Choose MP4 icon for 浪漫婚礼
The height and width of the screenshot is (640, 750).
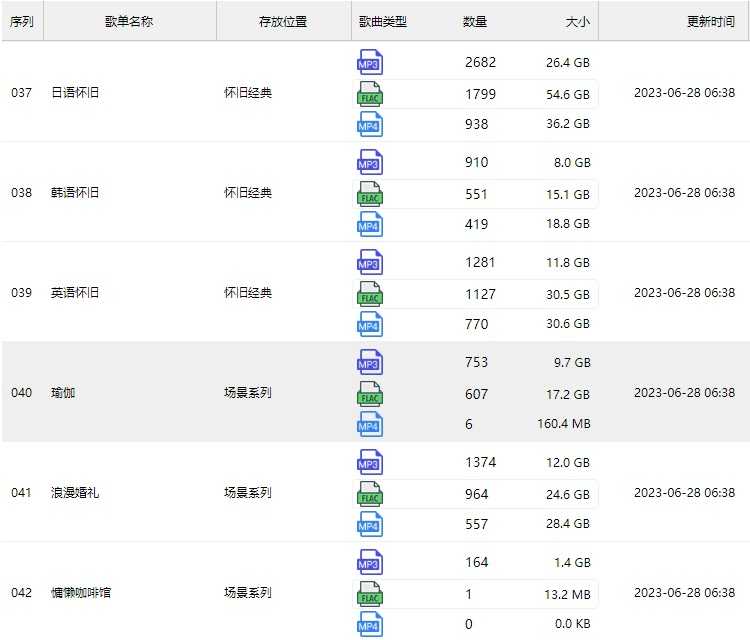point(370,524)
